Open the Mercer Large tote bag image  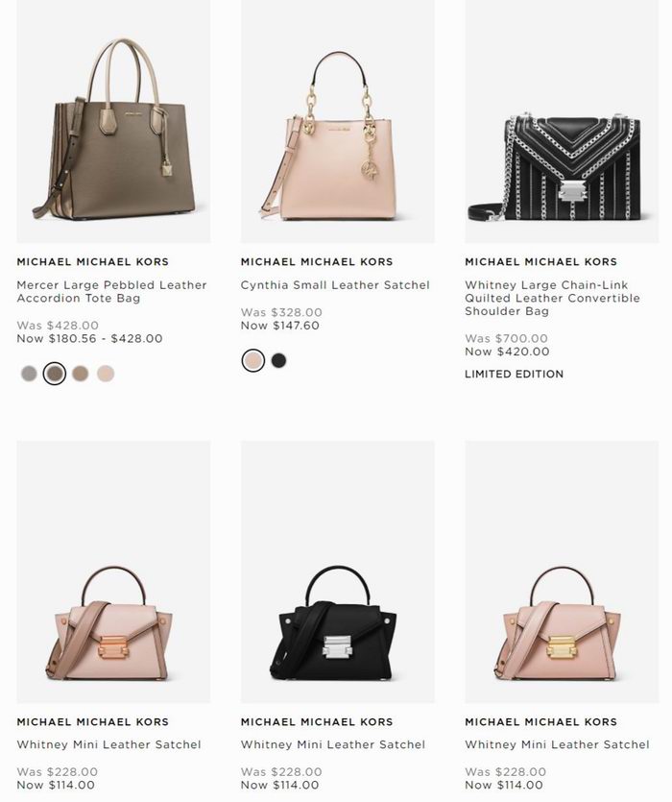113,121
